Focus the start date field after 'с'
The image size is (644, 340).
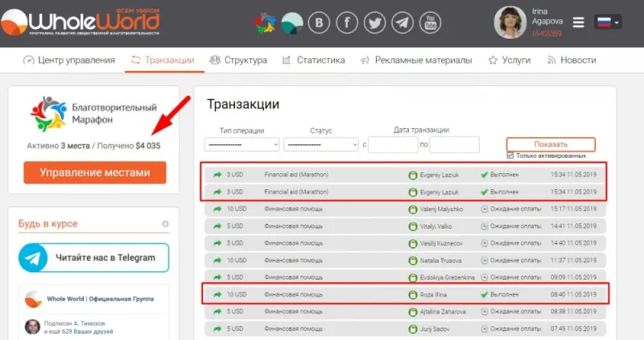[x=393, y=144]
